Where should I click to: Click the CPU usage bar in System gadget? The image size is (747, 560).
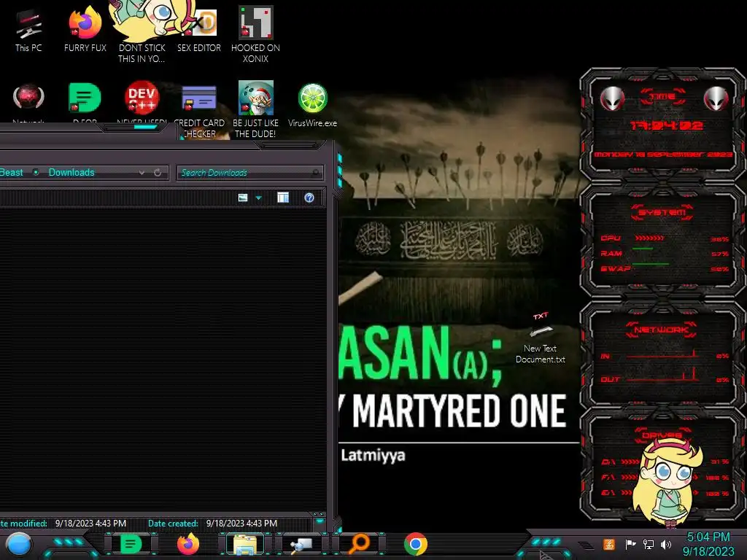point(650,238)
